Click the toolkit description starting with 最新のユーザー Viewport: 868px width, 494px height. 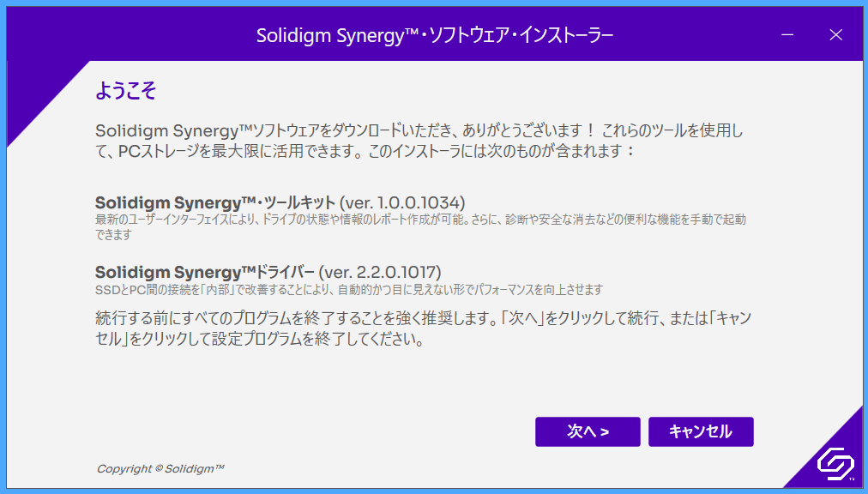click(421, 226)
